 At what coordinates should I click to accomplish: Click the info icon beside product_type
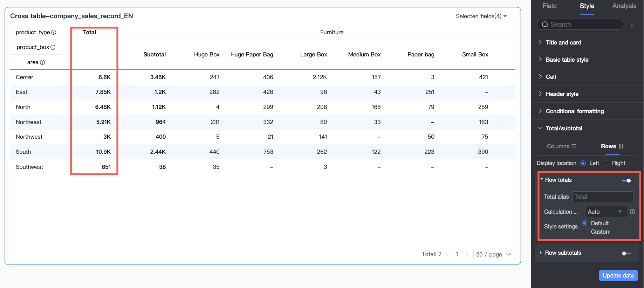coord(54,32)
